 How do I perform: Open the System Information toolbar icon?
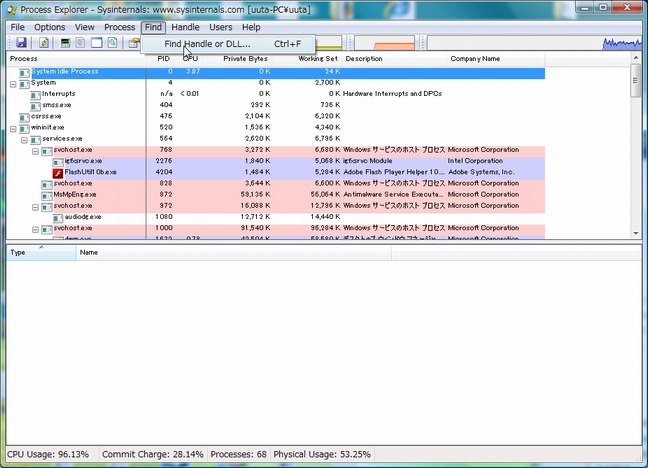tap(65, 43)
